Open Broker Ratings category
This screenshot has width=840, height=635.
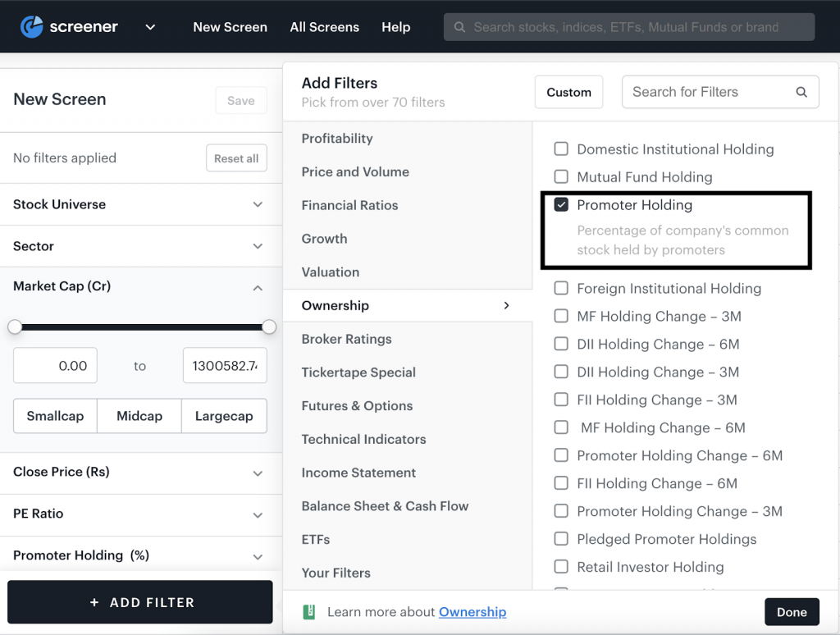click(407, 339)
